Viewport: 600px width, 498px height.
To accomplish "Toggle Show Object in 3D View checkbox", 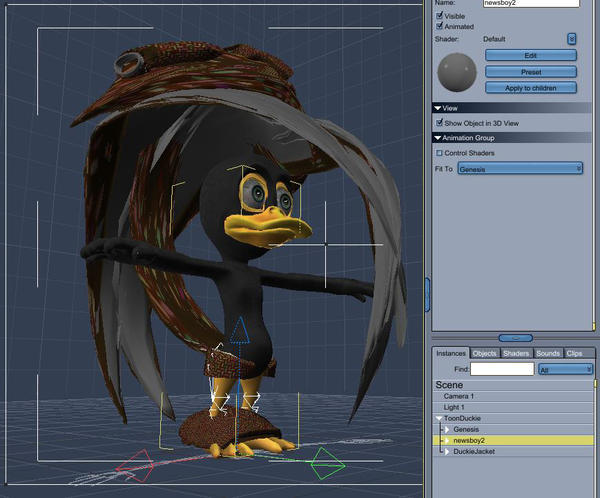I will click(x=440, y=123).
